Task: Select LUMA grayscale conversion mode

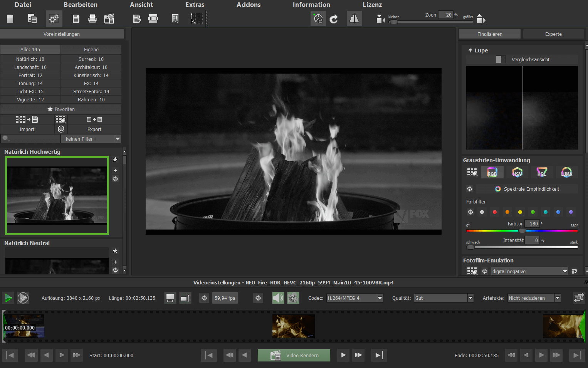Action: (x=566, y=172)
